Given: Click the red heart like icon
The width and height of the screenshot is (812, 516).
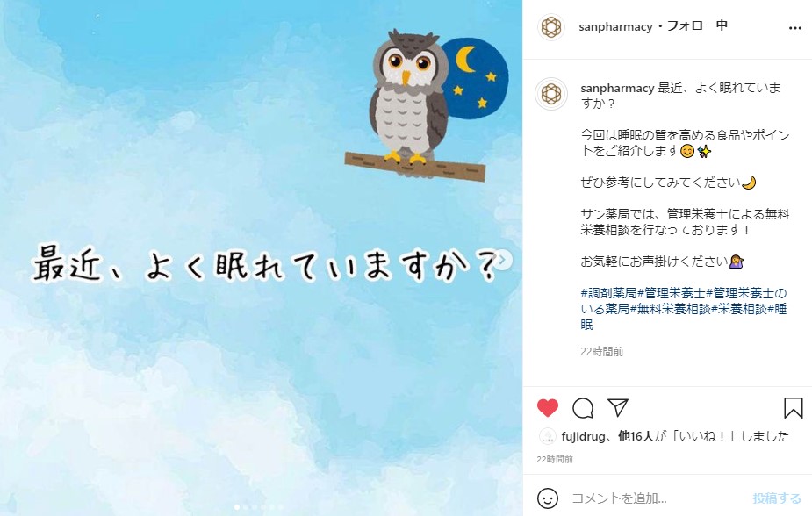Looking at the screenshot, I should (x=548, y=408).
